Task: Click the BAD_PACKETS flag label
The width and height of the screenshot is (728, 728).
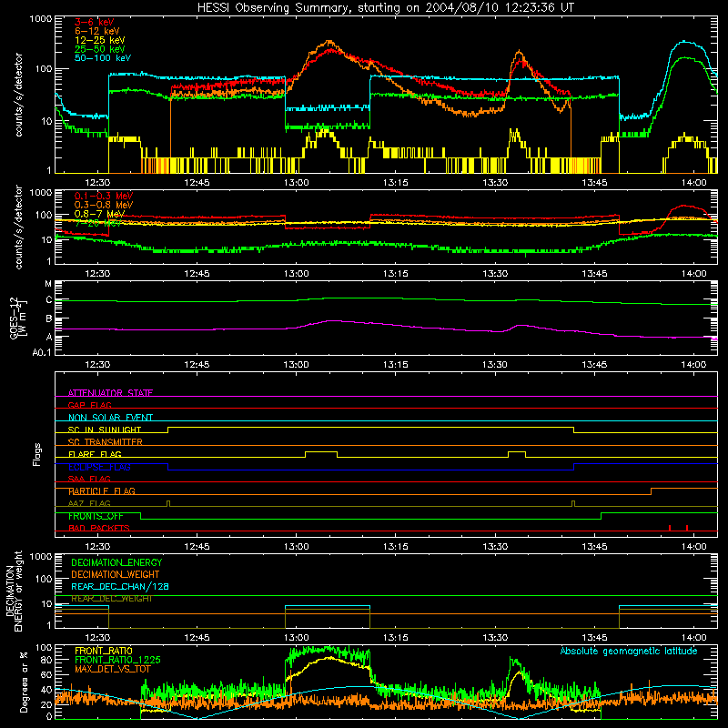Action: click(x=99, y=528)
